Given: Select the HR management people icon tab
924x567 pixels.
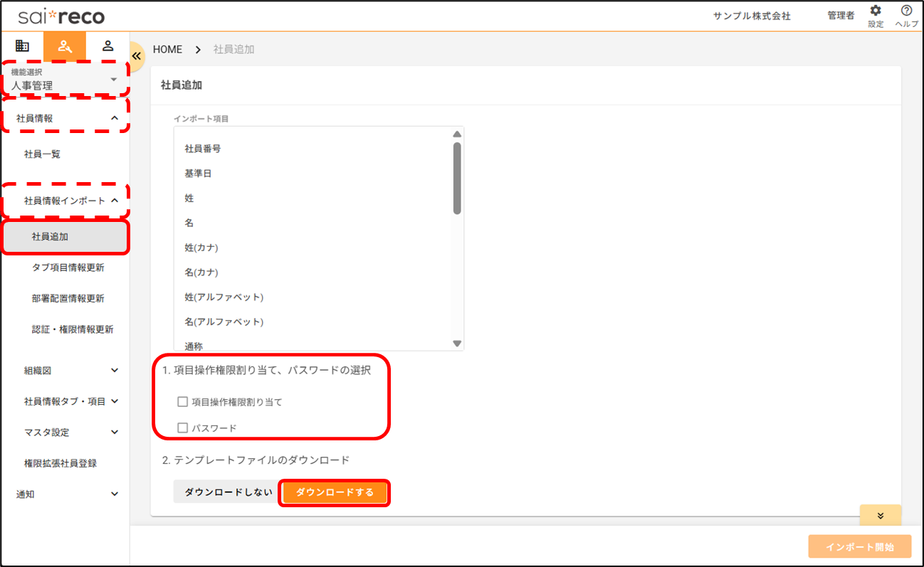Looking at the screenshot, I should tap(65, 46).
